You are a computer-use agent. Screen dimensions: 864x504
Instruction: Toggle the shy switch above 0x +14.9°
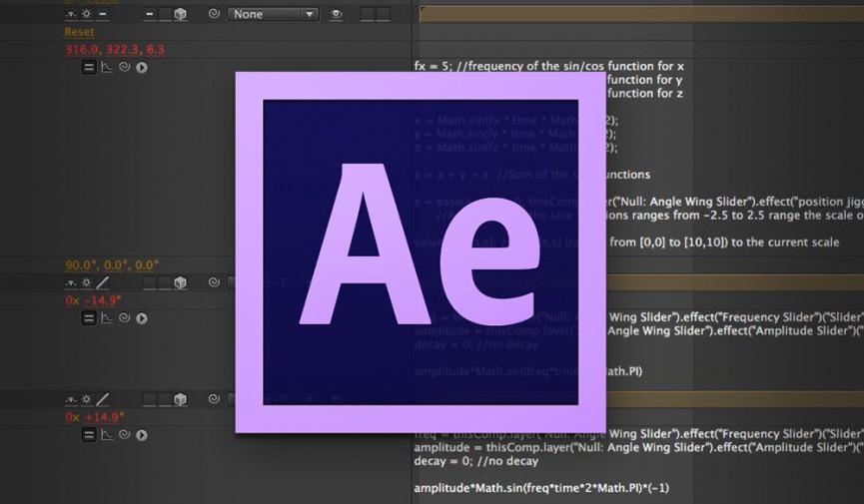[71, 400]
